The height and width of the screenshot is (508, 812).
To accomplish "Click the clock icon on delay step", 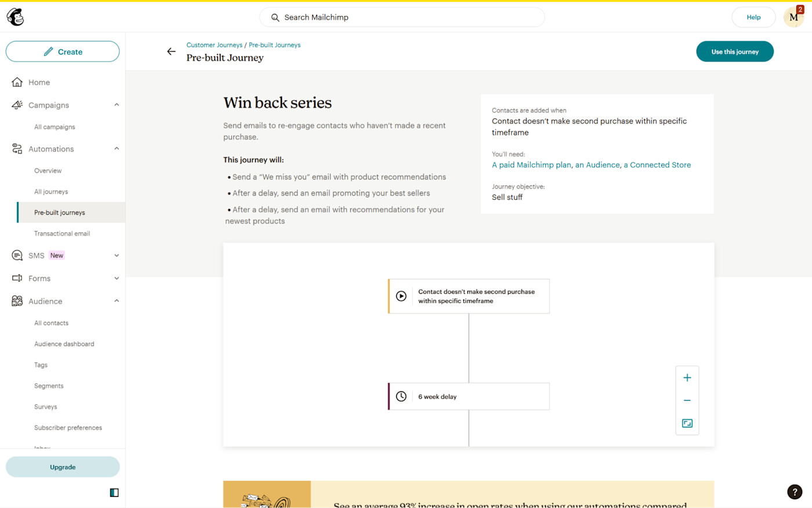I will pos(401,397).
